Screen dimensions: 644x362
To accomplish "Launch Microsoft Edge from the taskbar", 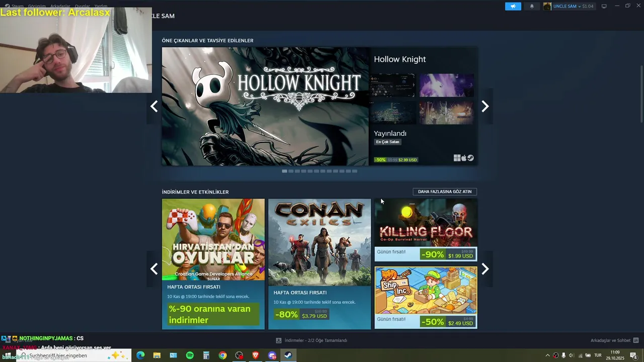I will tap(140, 355).
